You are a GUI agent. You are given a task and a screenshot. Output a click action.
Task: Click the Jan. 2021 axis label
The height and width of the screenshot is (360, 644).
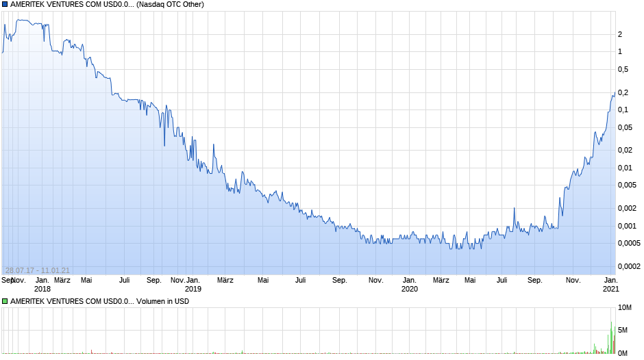tap(610, 285)
